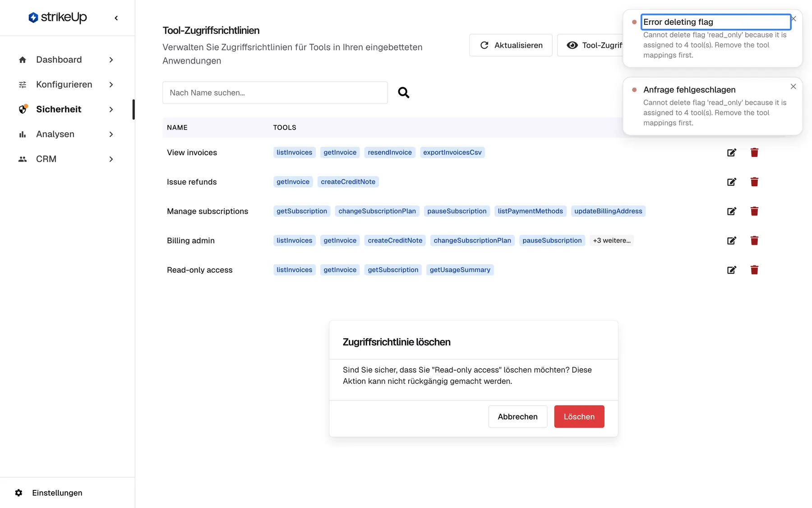Click pauseSubscription tag in Manage subscriptions
812x508 pixels.
tap(457, 211)
